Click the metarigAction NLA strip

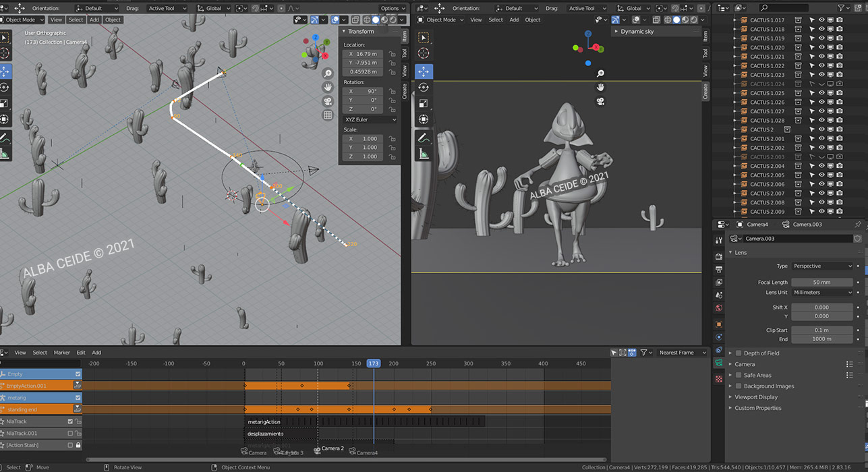364,421
